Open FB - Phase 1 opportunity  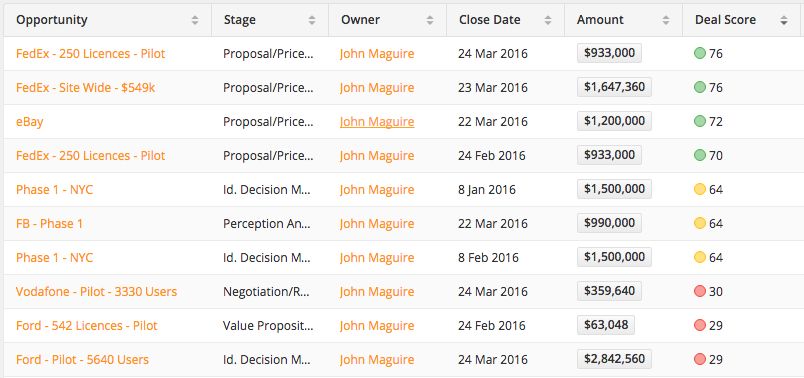49,224
